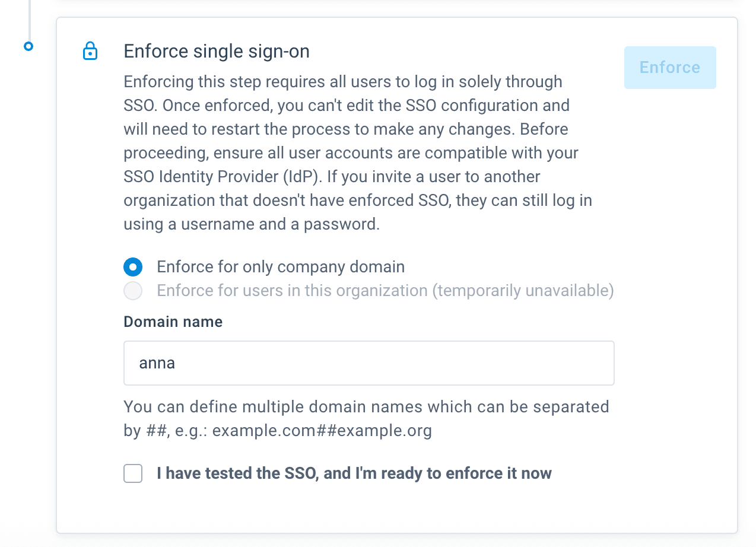
Task: Select the Enforce for only company domain radio
Action: coord(133,267)
